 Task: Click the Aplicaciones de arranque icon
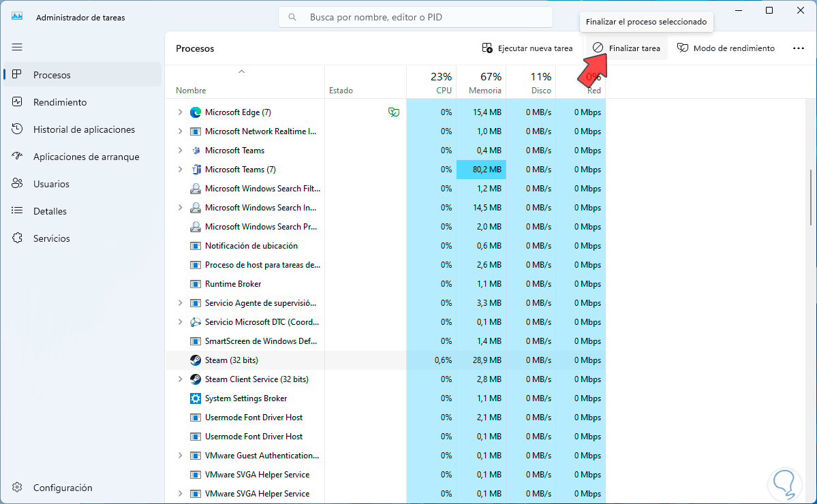coord(17,156)
